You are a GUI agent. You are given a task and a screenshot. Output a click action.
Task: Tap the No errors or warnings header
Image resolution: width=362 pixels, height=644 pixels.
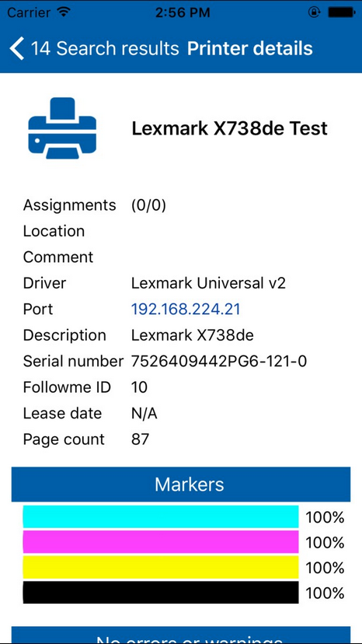(x=181, y=635)
